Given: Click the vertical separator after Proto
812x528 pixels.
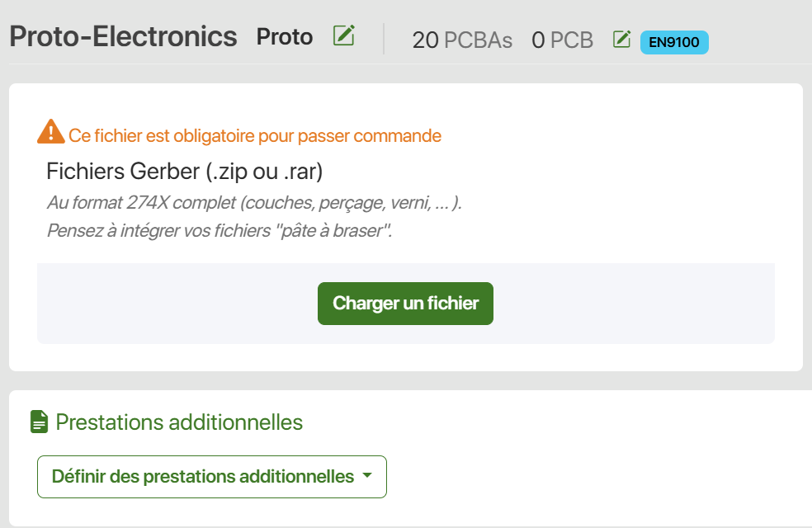Looking at the screenshot, I should [384, 38].
